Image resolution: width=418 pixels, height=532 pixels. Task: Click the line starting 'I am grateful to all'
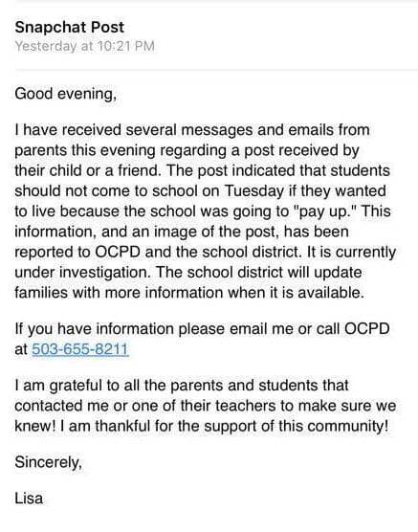[182, 386]
